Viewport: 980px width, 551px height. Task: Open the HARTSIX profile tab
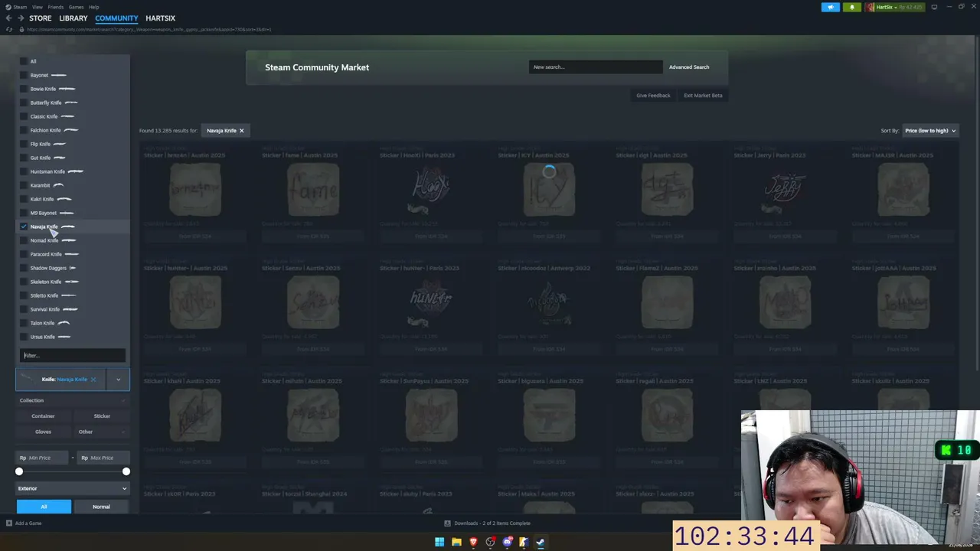click(x=160, y=18)
